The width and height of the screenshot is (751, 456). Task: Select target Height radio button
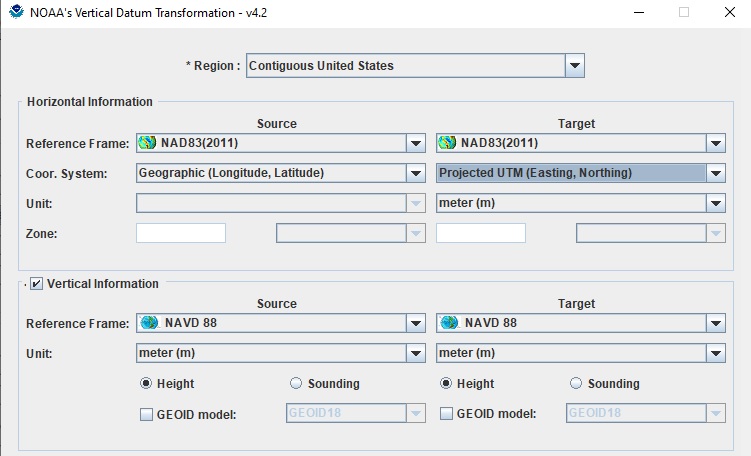[x=446, y=383]
